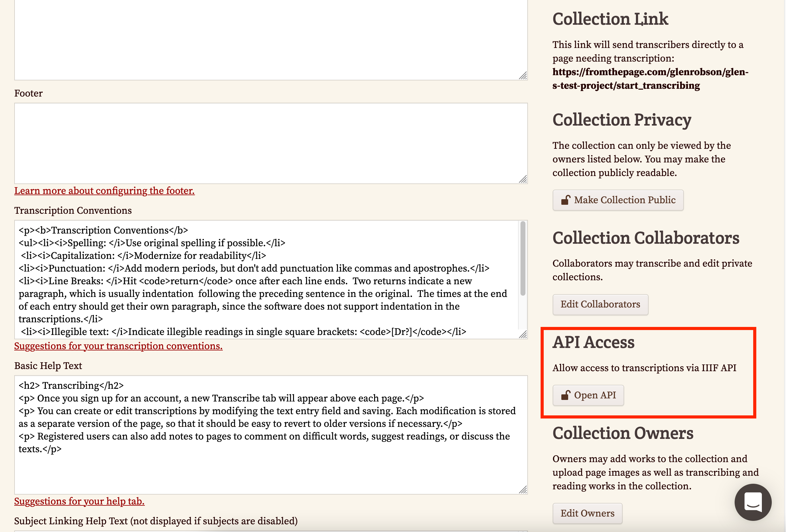Click the lock icon on Collection Privacy section
The image size is (786, 532).
coord(566,199)
